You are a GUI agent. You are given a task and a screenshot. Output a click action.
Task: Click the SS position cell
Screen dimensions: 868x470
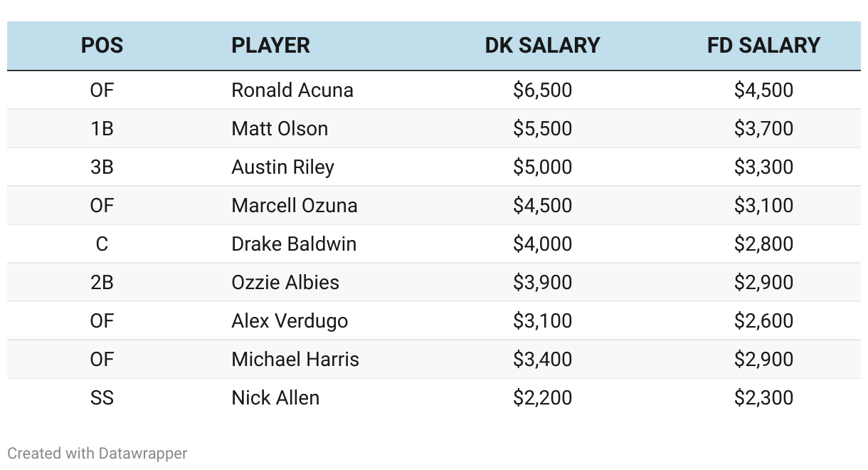[102, 398]
